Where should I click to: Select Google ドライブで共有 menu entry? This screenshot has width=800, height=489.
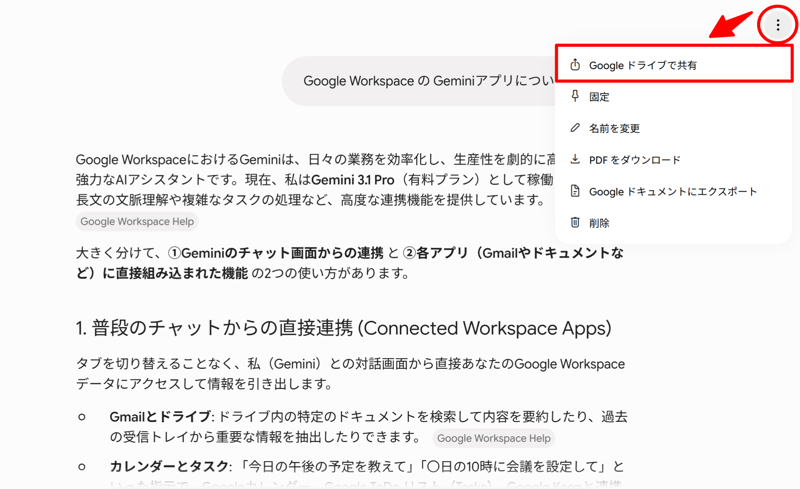pyautogui.click(x=673, y=63)
